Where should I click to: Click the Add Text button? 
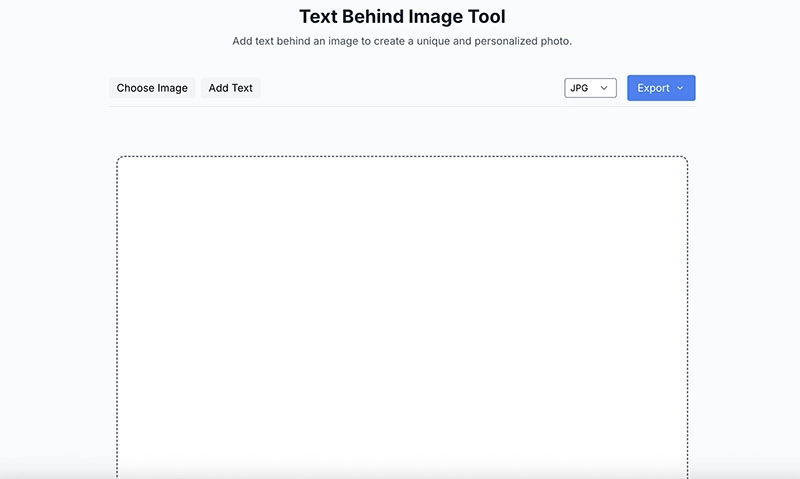coord(231,88)
